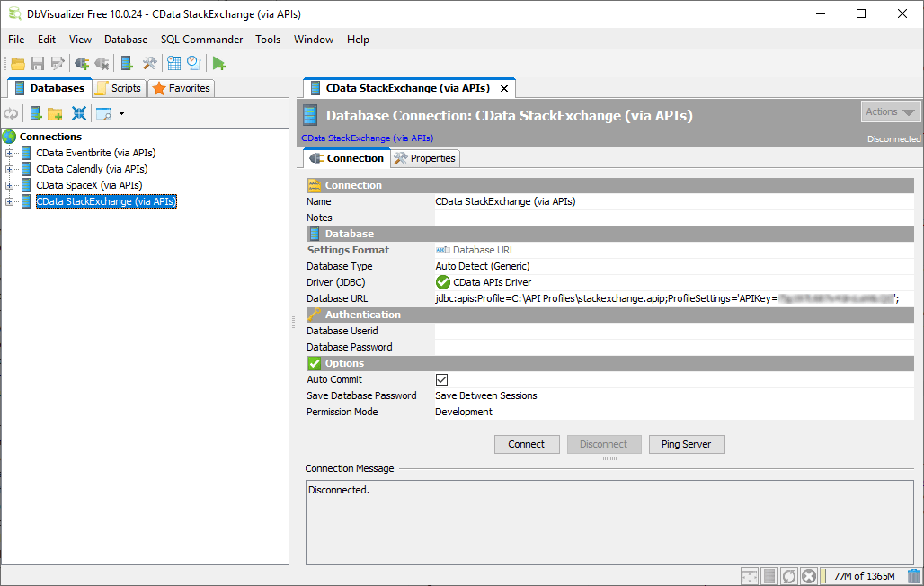Click the open file folder icon
This screenshot has height=586, width=924.
coord(18,63)
